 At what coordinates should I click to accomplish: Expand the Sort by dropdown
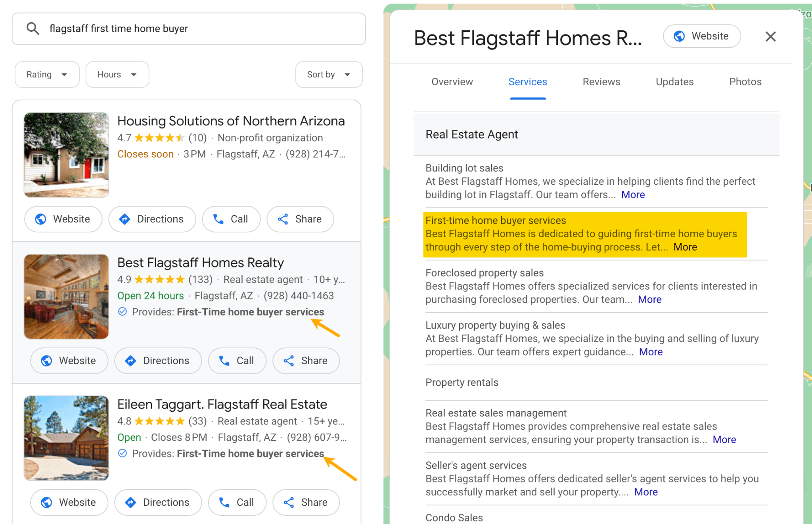pyautogui.click(x=328, y=75)
